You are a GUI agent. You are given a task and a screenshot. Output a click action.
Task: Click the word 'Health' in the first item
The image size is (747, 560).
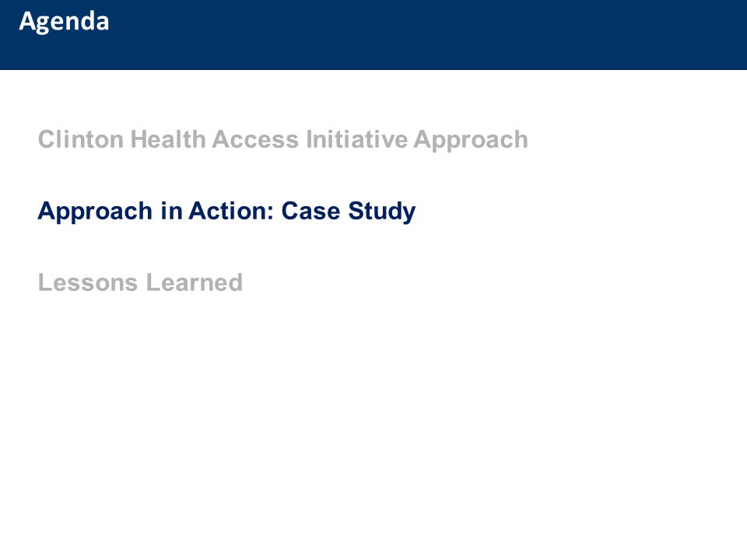point(168,139)
